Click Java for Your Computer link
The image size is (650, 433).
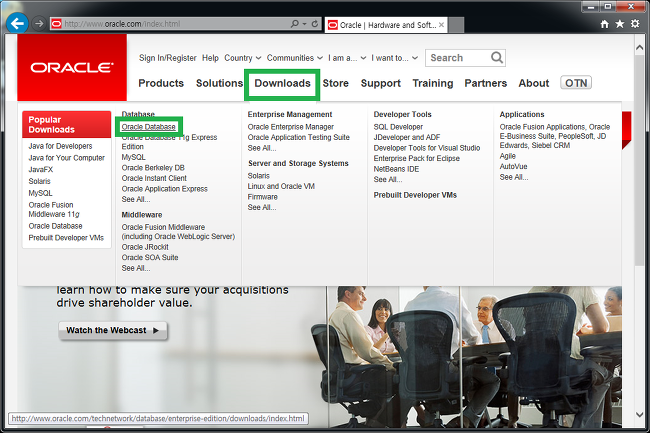66,158
